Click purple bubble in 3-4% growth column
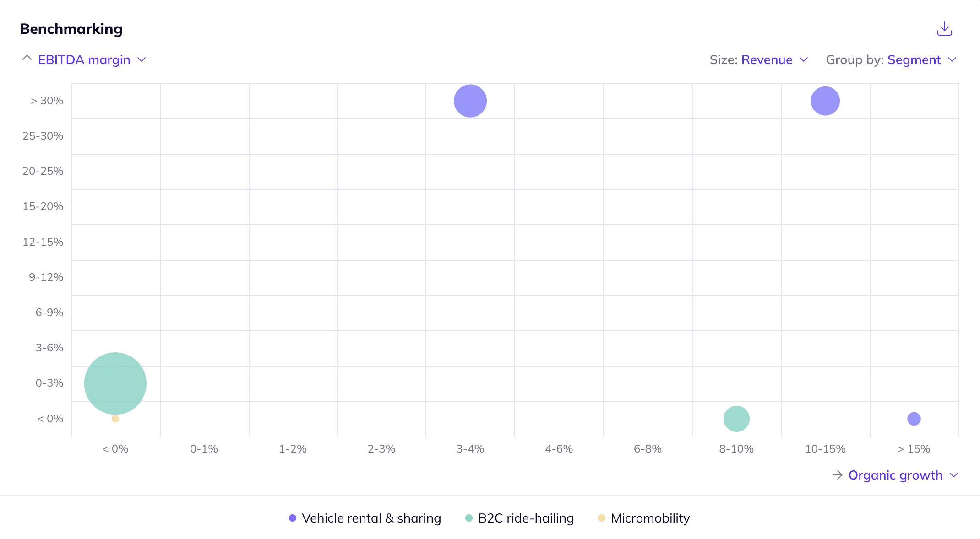This screenshot has width=980, height=539. pos(470,101)
